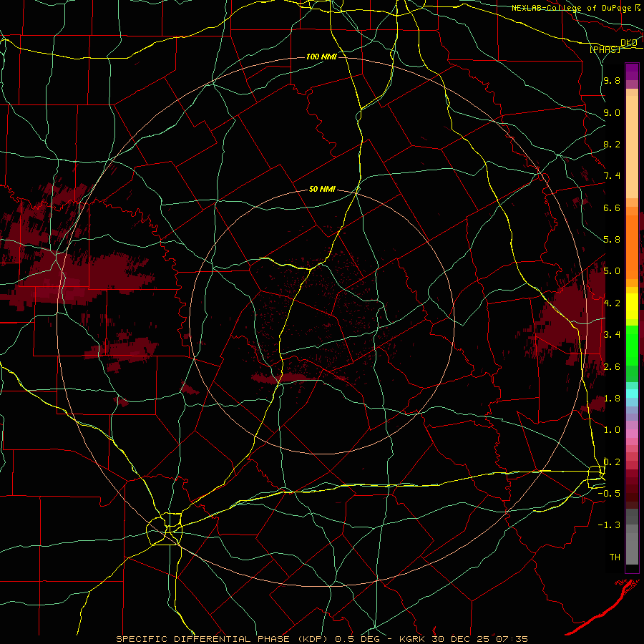
Task: Click the 7.4 scale value
Action: tap(612, 176)
